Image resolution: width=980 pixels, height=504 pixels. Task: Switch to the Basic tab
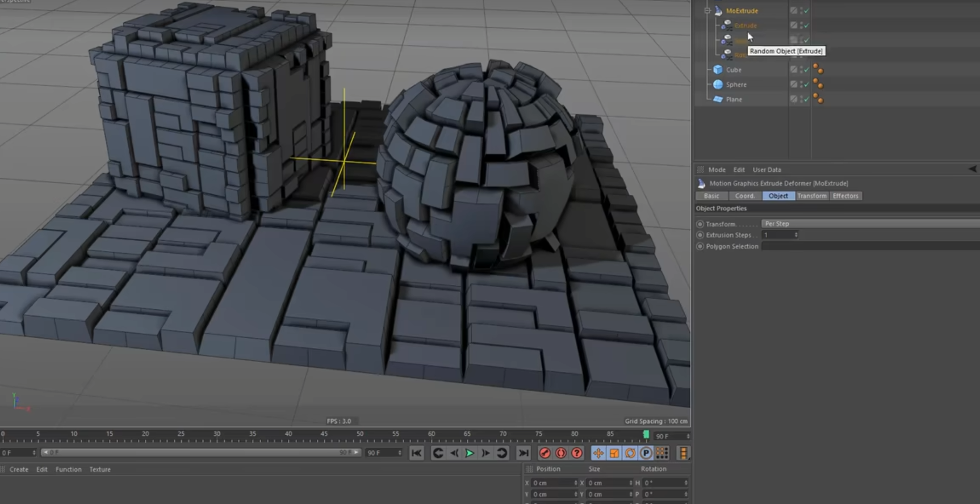[x=711, y=196]
